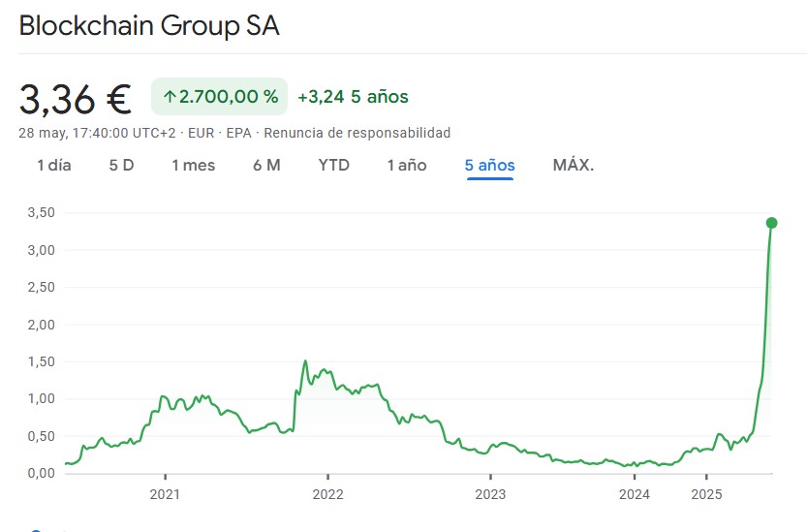807x532 pixels.
Task: Select the YTD range tab
Action: [333, 165]
